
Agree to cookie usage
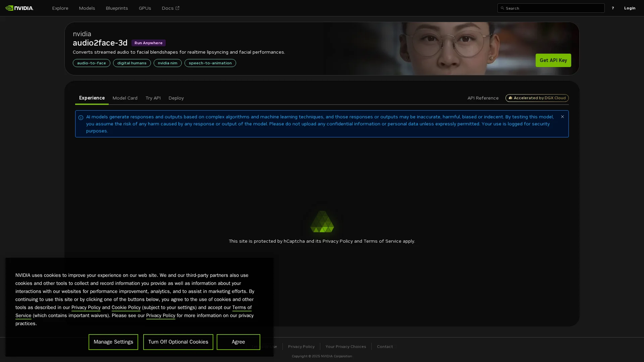(238, 342)
